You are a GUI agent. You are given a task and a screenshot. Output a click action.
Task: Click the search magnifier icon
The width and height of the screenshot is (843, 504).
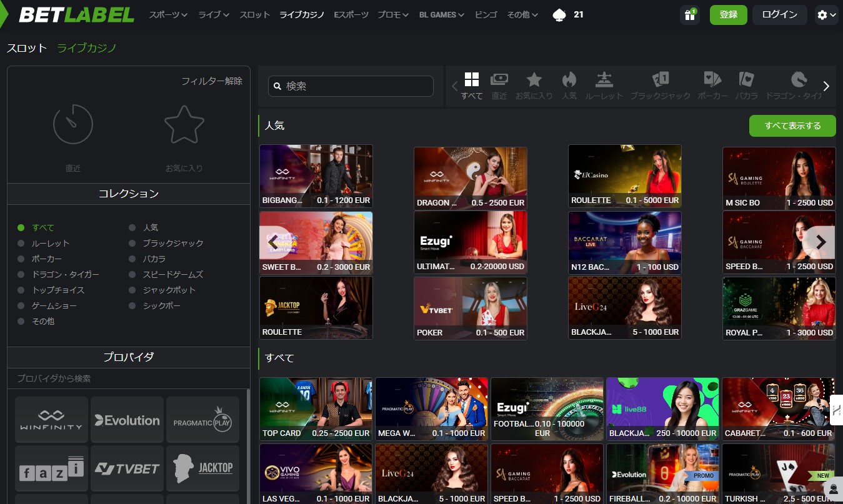(x=277, y=86)
